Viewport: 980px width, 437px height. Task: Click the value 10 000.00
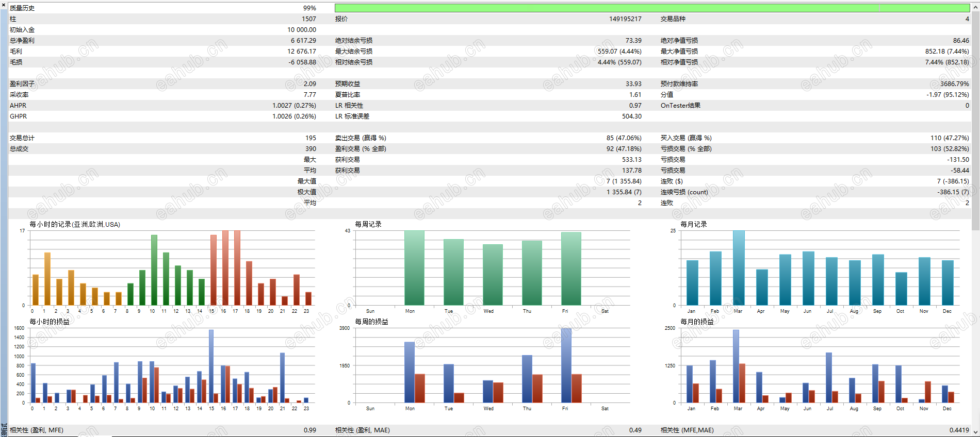302,30
